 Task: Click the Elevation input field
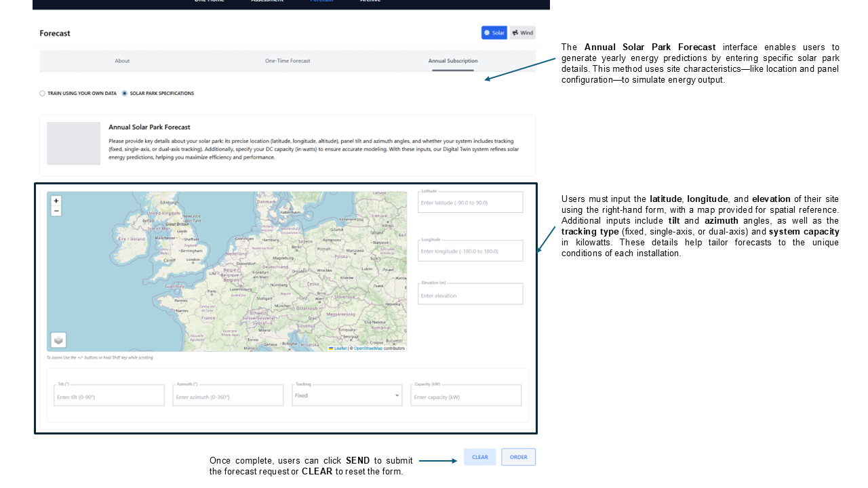click(x=471, y=296)
